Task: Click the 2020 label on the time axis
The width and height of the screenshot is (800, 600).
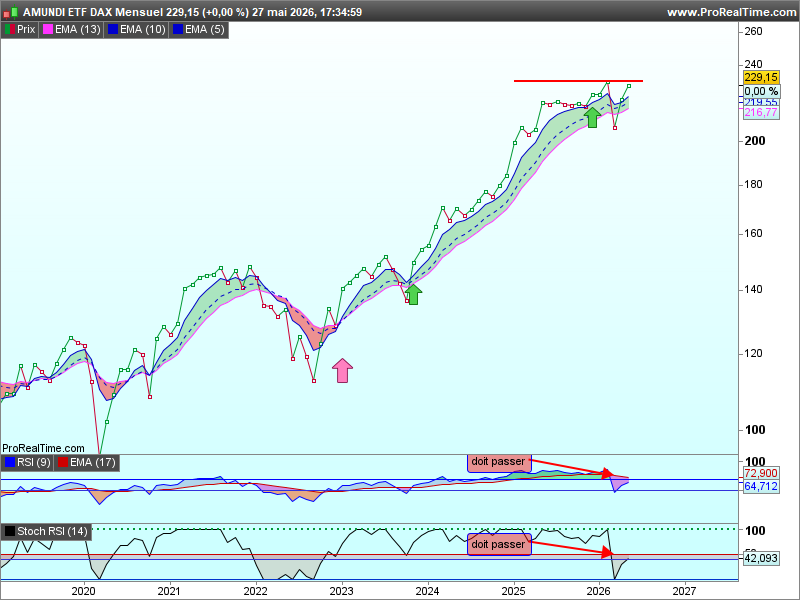Action: [83, 591]
